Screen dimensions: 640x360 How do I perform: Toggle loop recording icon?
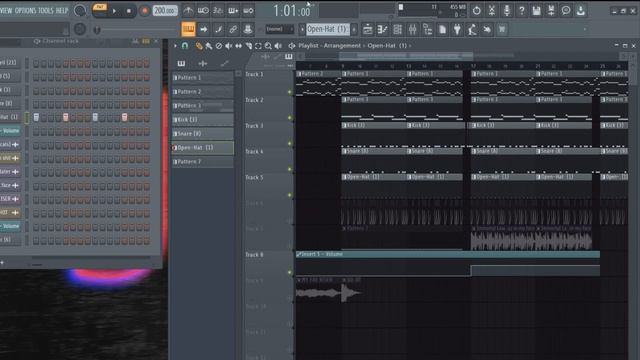248,11
